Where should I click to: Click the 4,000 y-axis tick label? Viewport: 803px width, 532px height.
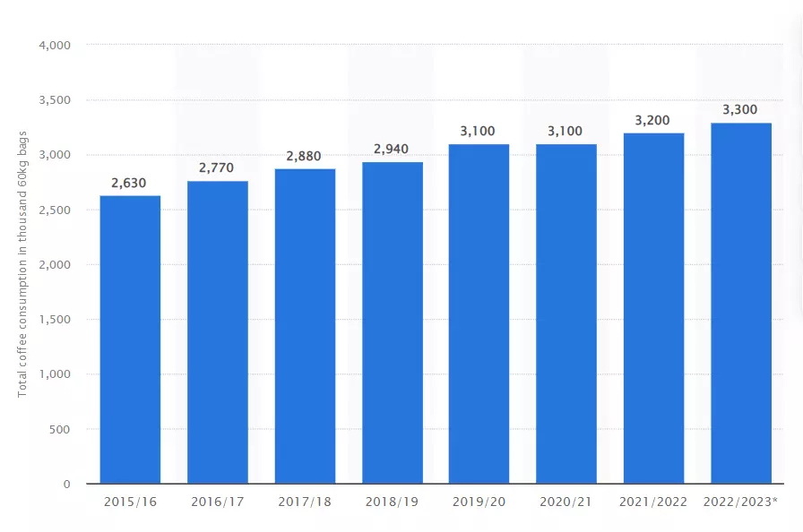[55, 46]
